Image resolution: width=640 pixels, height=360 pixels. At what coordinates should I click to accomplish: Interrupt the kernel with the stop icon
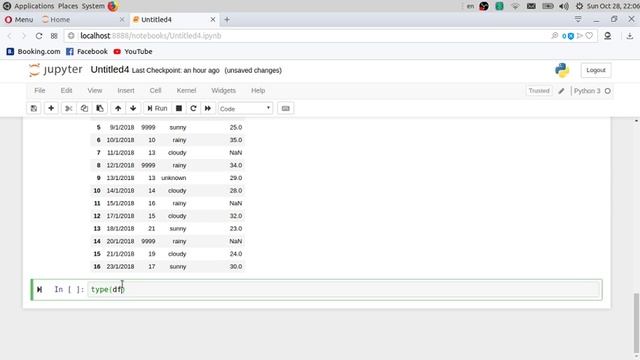click(x=179, y=109)
